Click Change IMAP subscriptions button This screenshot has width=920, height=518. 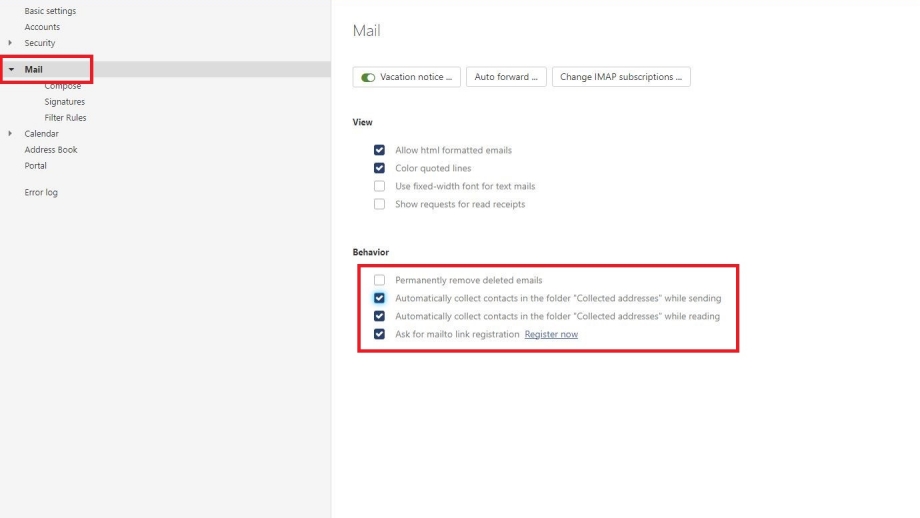coord(621,77)
